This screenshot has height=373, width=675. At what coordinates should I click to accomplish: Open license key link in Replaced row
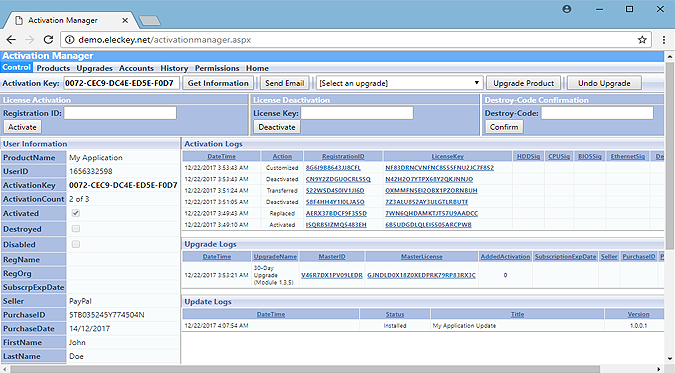431,213
